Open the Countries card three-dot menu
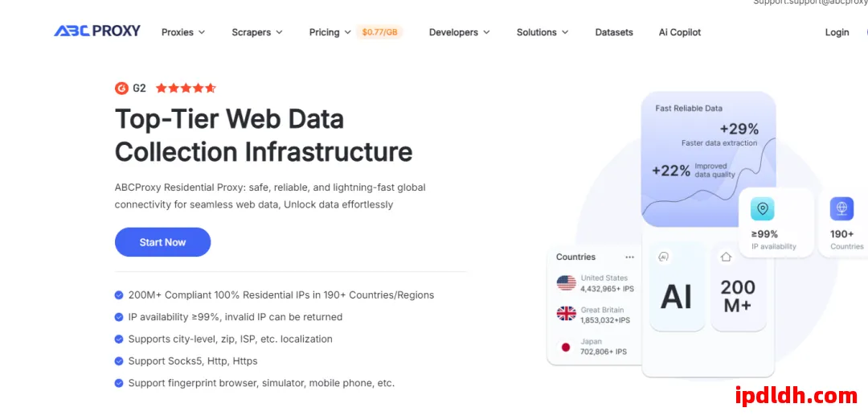This screenshot has height=420, width=868. [x=629, y=257]
